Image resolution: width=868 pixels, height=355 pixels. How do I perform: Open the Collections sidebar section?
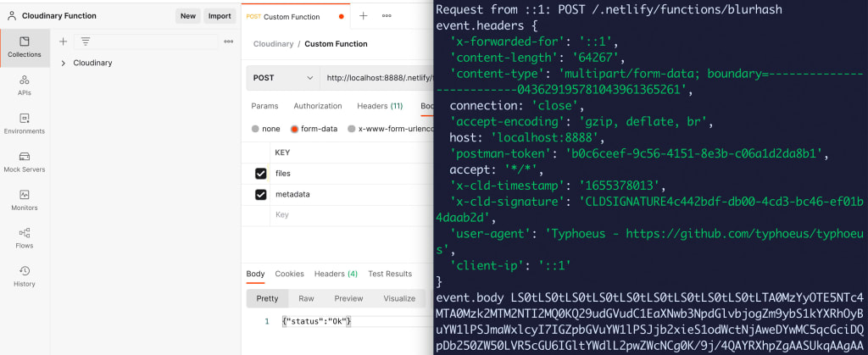(x=25, y=47)
